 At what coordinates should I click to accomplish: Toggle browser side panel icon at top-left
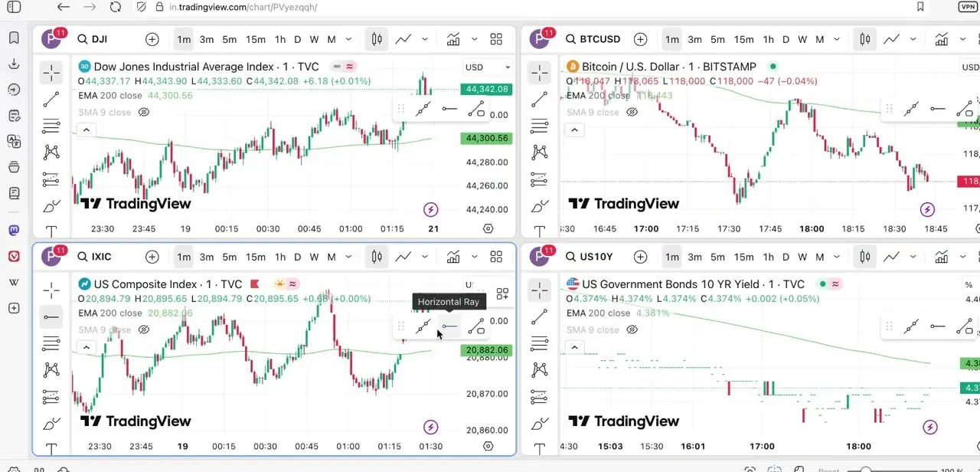point(14,7)
